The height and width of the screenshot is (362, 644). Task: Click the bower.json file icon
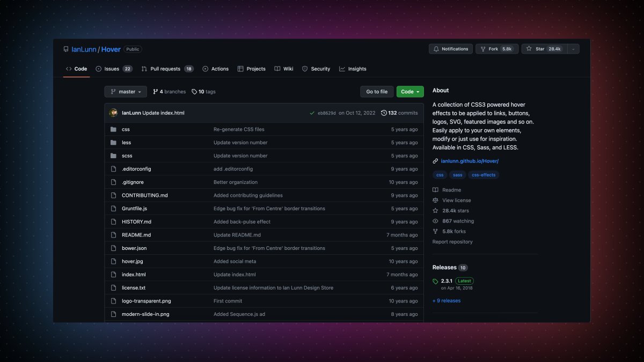(113, 248)
